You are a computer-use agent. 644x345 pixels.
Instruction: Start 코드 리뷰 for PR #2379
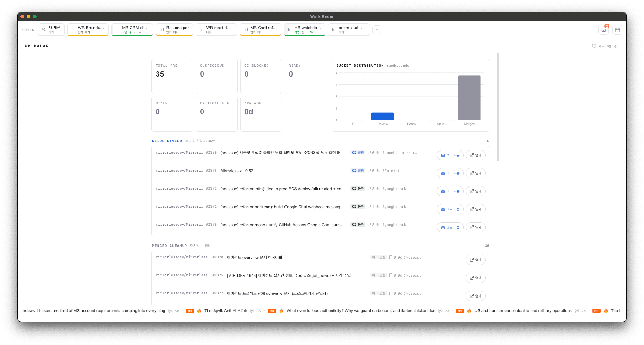(x=450, y=173)
